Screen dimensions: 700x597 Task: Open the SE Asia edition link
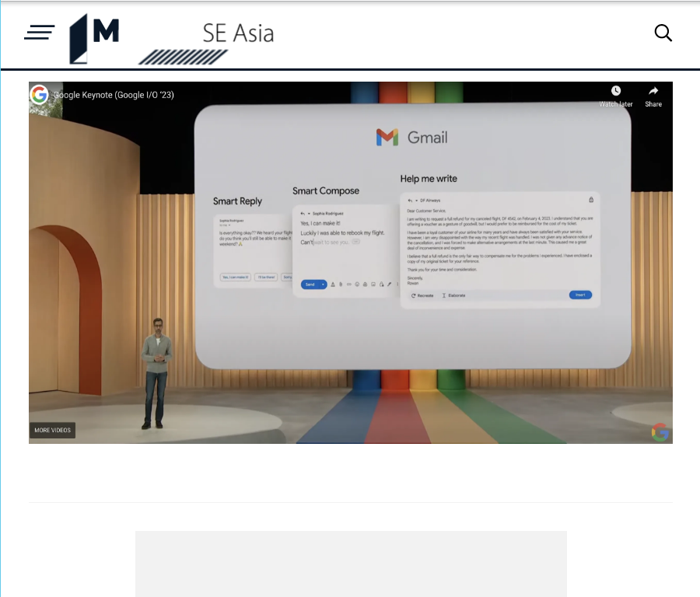tap(238, 33)
